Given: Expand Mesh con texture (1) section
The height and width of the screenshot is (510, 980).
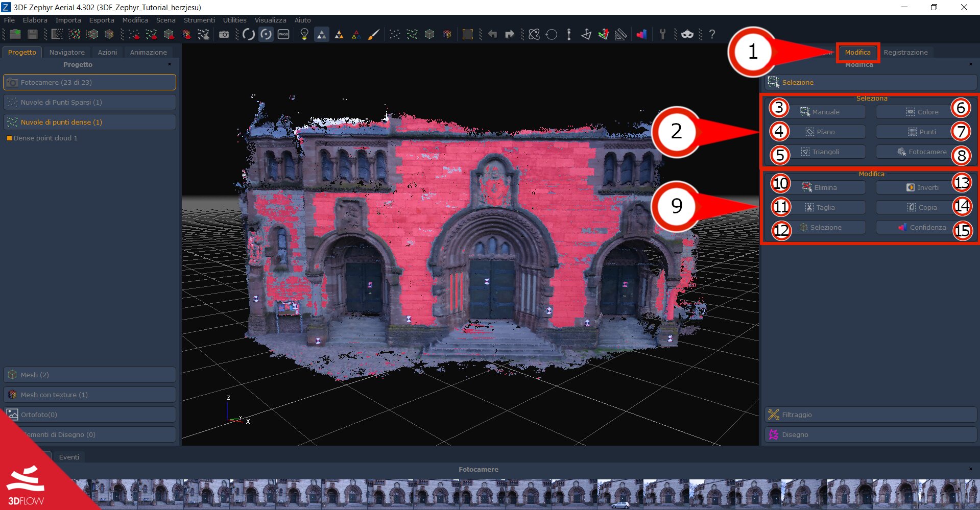Looking at the screenshot, I should click(90, 395).
